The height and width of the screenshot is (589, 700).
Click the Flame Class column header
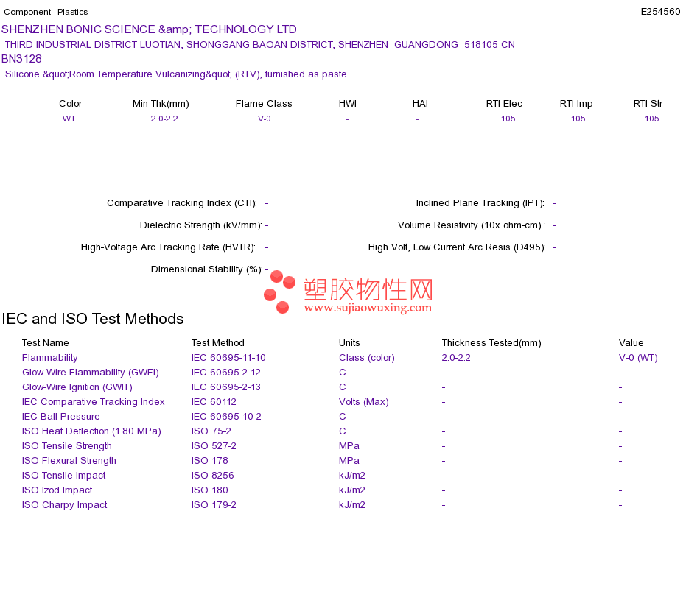click(264, 104)
